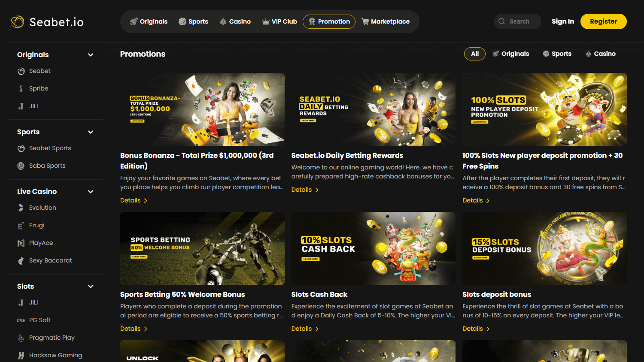Click the Evolution icon in sidebar
The width and height of the screenshot is (644, 362).
[21, 208]
